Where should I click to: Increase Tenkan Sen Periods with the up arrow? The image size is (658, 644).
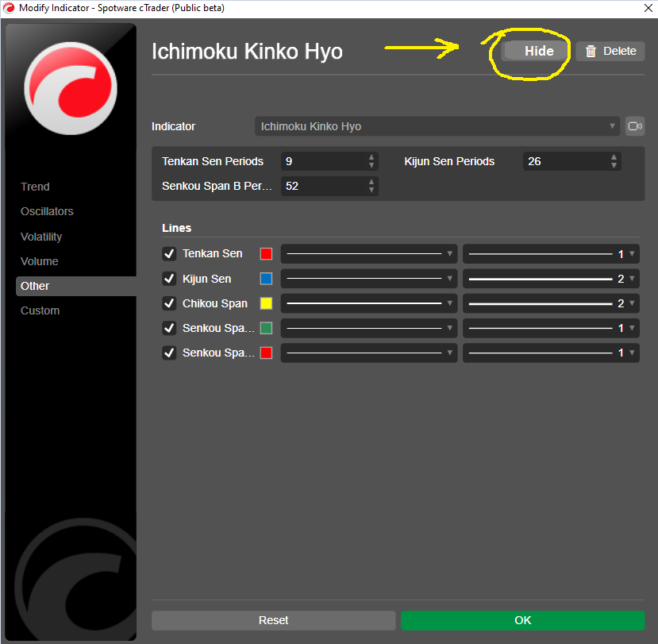click(371, 157)
